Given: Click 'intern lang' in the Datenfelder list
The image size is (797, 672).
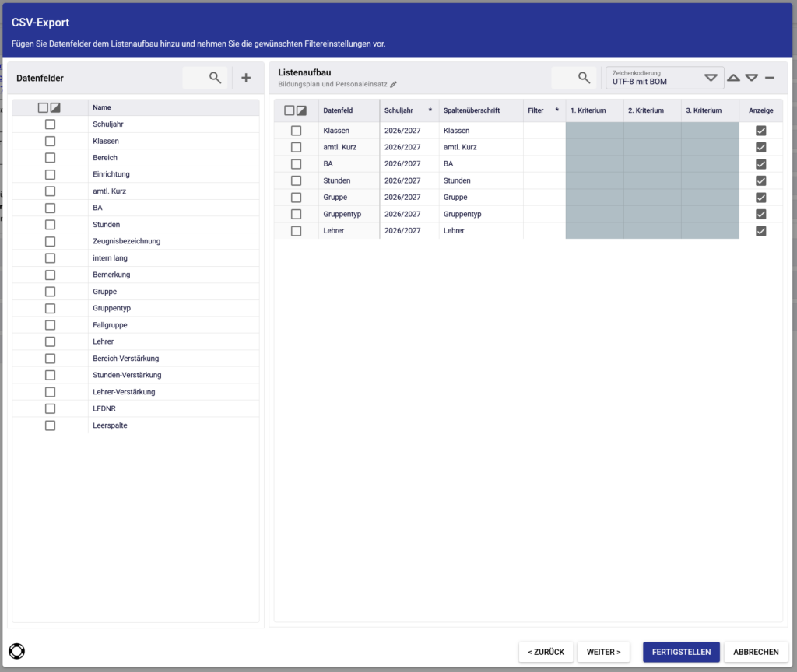Looking at the screenshot, I should pyautogui.click(x=110, y=258).
